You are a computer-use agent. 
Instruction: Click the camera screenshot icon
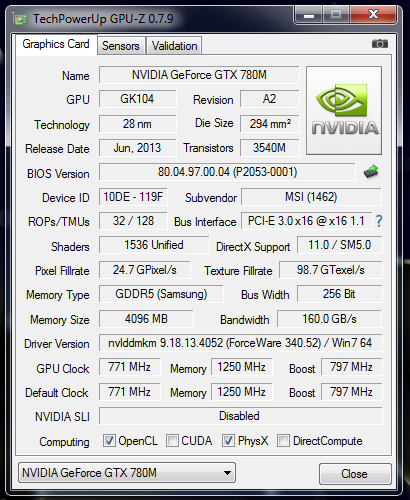pos(380,44)
